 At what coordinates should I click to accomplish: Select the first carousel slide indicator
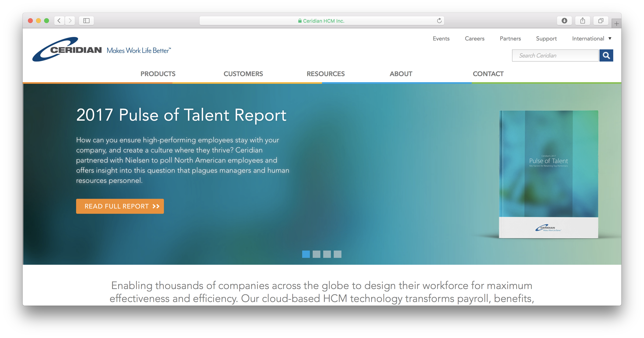(x=306, y=254)
